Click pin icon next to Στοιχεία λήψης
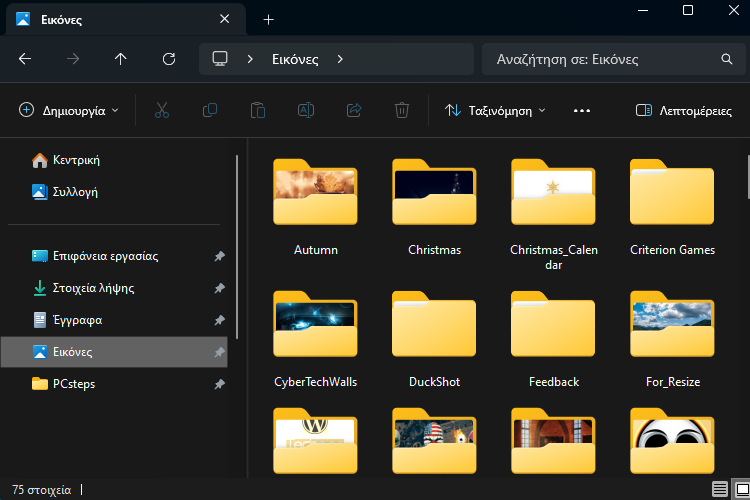The height and width of the screenshot is (500, 750). [220, 288]
